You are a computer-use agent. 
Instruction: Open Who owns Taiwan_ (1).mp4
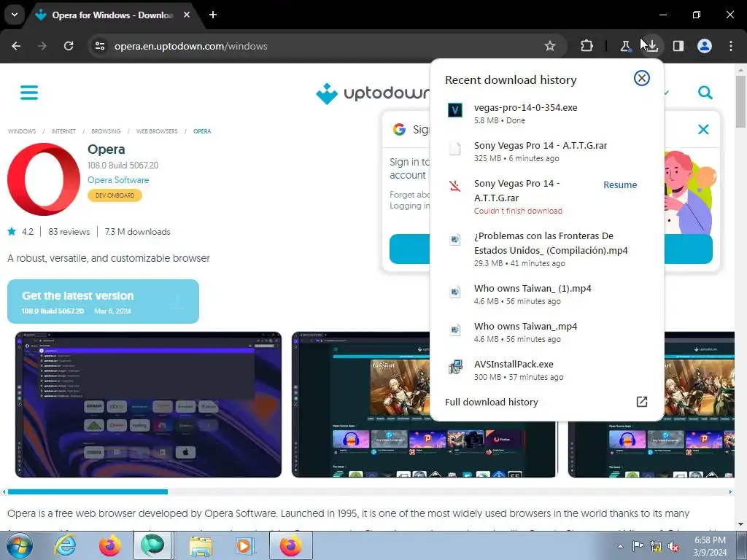coord(546,295)
